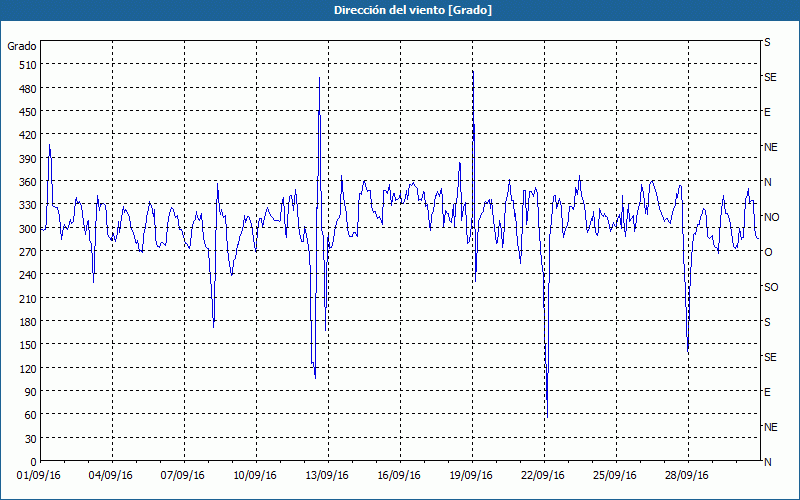Click the 16/09/16 date label
The image size is (800, 500).
click(399, 476)
